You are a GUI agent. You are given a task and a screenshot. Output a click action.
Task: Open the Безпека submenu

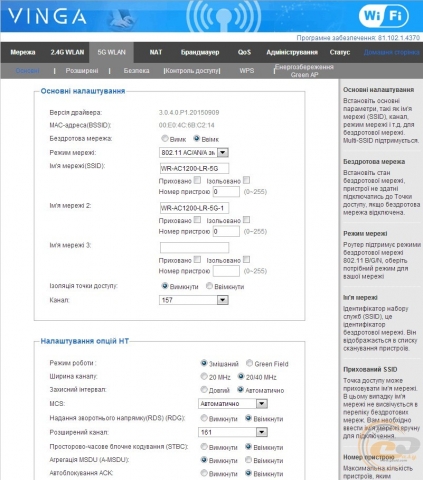point(136,71)
